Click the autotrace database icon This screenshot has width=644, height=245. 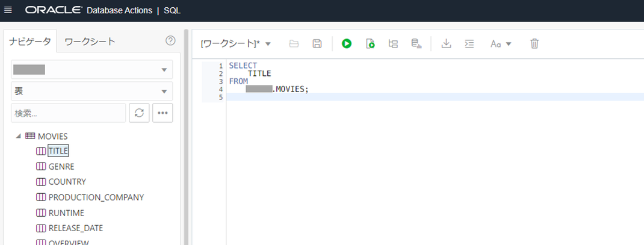[416, 43]
